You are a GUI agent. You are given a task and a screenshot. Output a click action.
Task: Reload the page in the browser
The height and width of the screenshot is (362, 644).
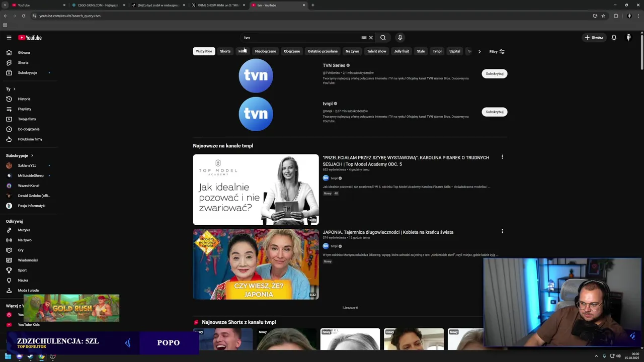pos(23,16)
